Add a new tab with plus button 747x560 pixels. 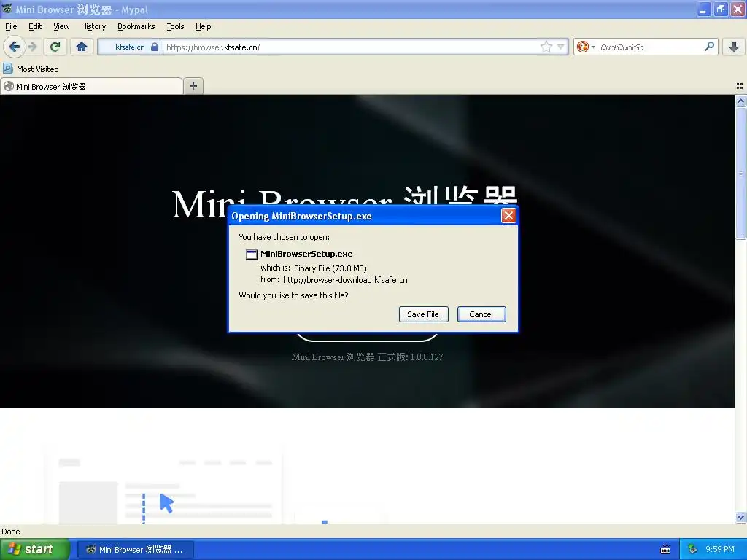(x=193, y=86)
